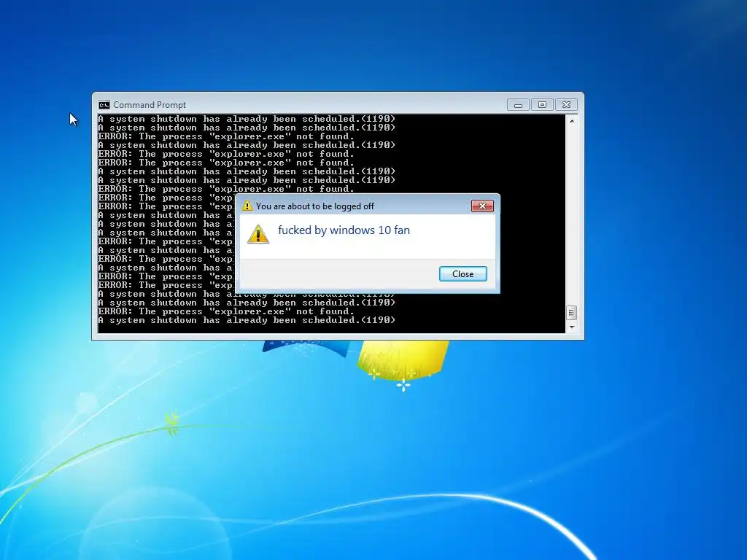The width and height of the screenshot is (747, 560).
Task: Click the small warning icon in dialog title
Action: click(247, 206)
